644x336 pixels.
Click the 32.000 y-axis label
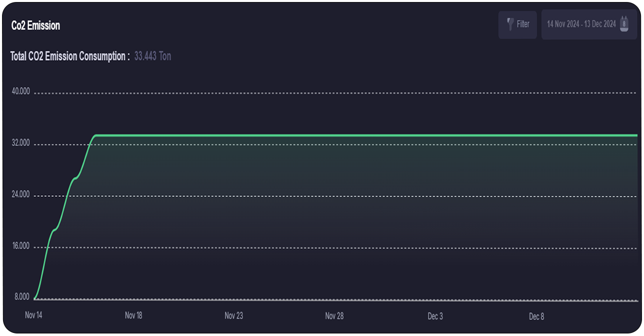[x=21, y=143]
